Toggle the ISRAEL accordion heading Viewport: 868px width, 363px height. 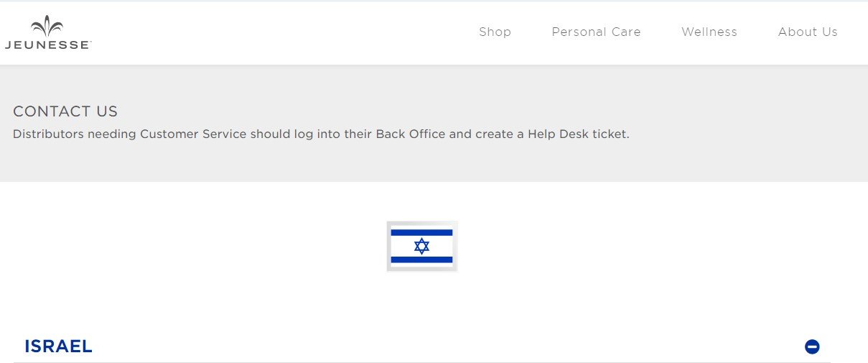(x=59, y=346)
